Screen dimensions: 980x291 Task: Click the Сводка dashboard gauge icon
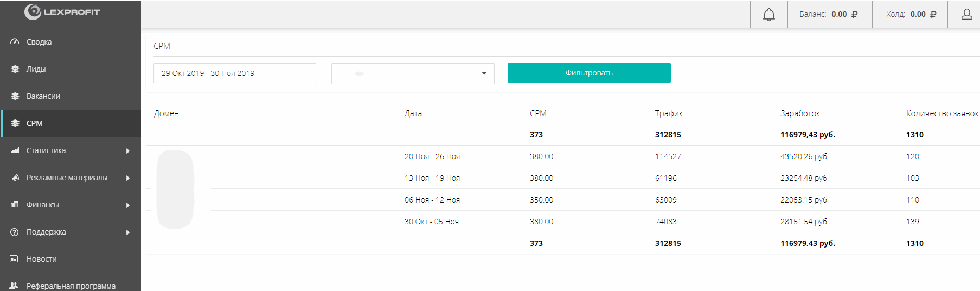tap(15, 42)
